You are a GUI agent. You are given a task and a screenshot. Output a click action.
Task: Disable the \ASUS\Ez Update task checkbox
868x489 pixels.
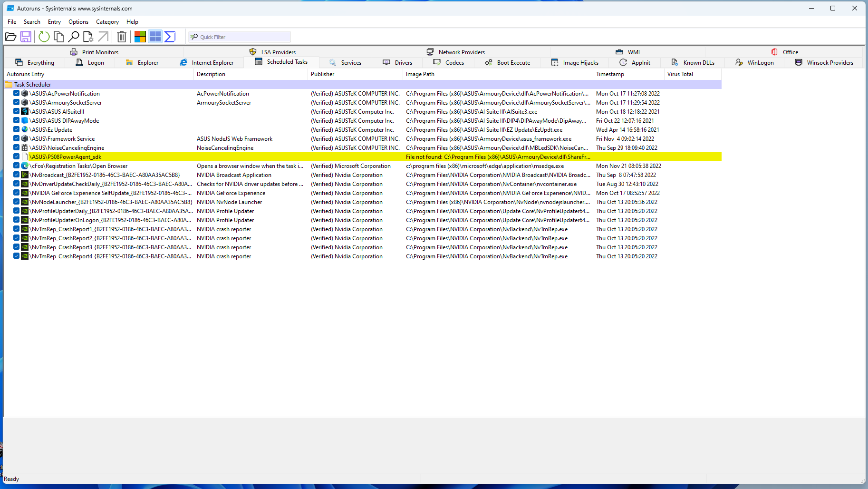16,130
